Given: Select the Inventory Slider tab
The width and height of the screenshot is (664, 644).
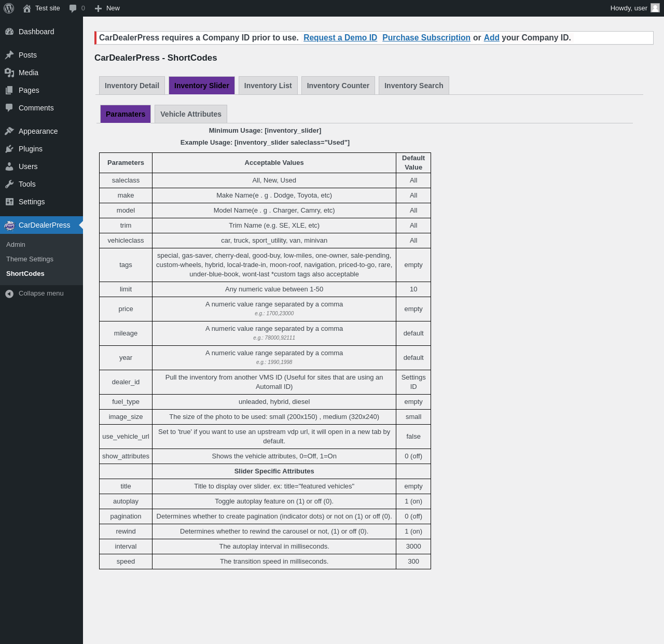Looking at the screenshot, I should tap(202, 86).
